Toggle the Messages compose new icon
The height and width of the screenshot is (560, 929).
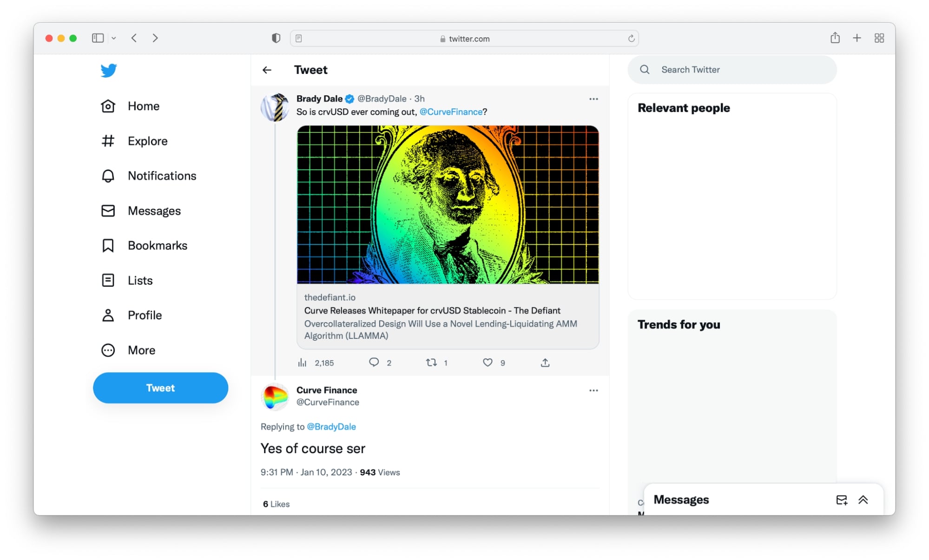(842, 499)
